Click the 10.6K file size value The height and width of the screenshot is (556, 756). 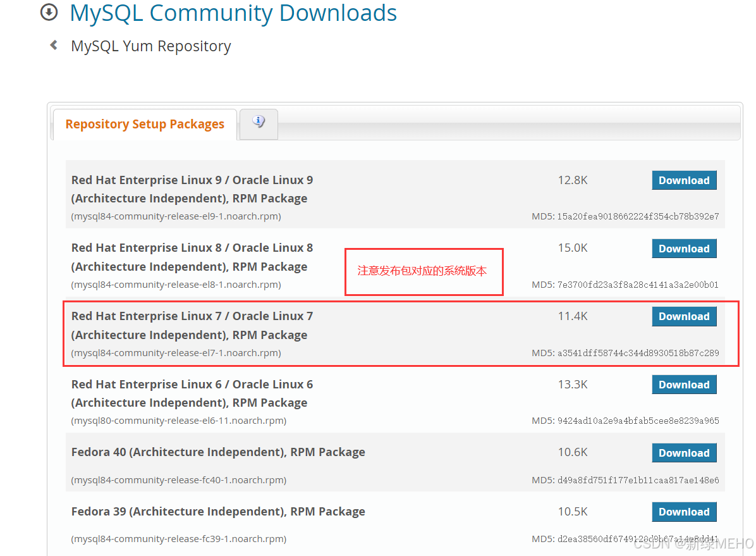573,452
